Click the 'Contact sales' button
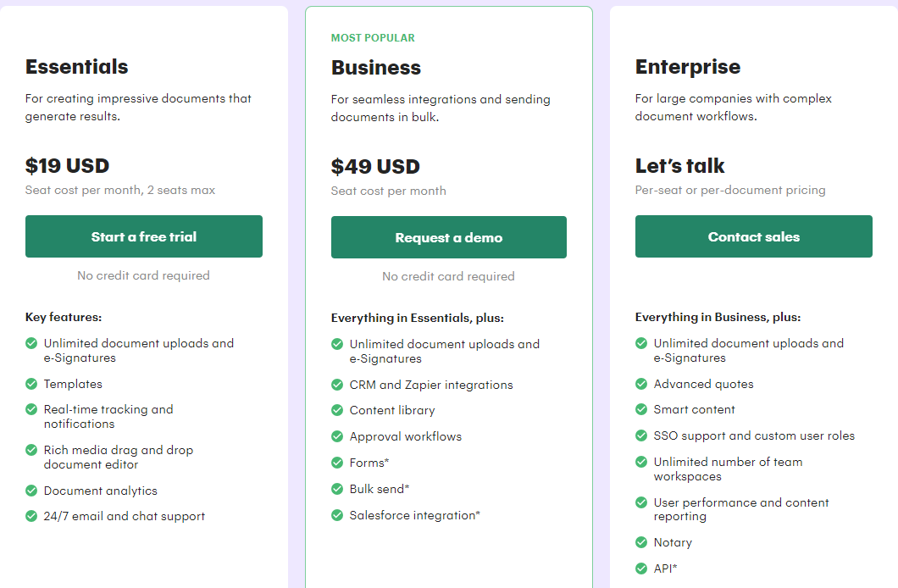898x588 pixels. tap(753, 236)
